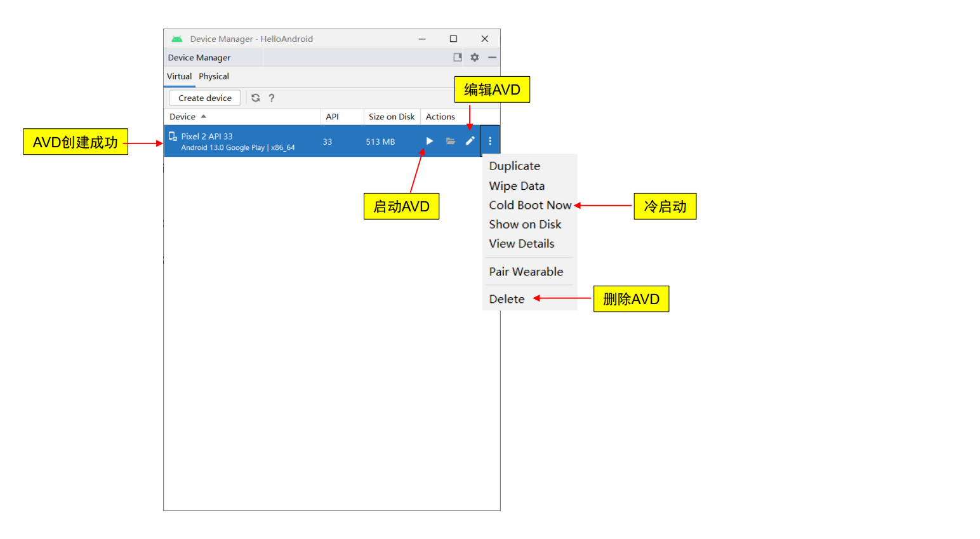Select Show on Disk
The image size is (980, 539).
(525, 224)
